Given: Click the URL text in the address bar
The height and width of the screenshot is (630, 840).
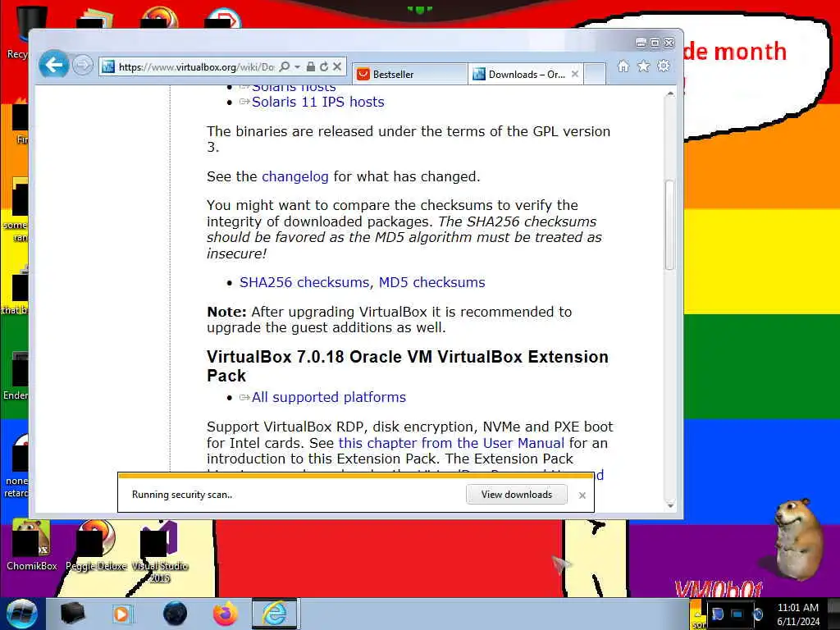Looking at the screenshot, I should coord(196,67).
